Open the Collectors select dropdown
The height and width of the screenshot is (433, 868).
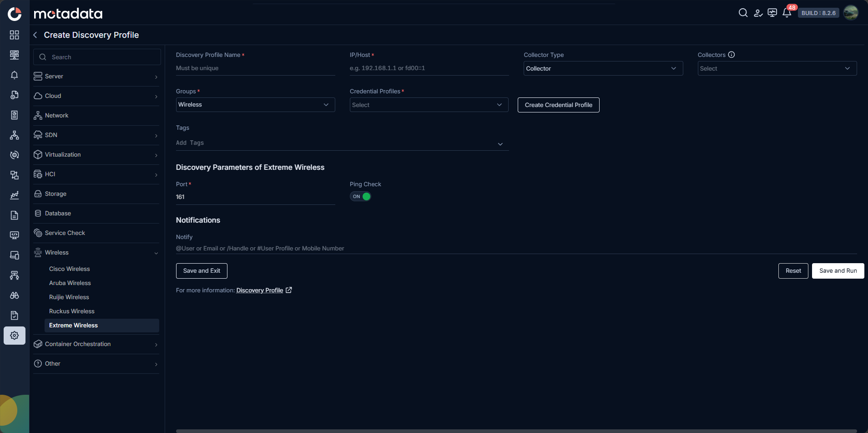click(777, 68)
